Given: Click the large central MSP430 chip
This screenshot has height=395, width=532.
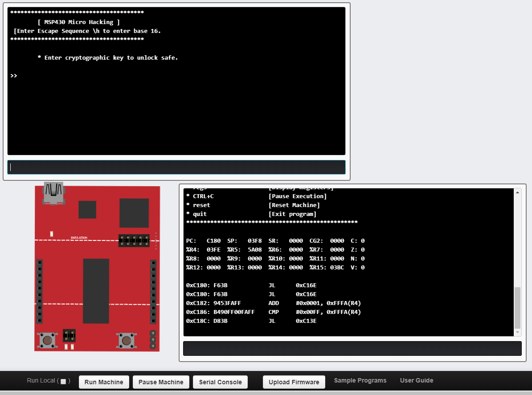Looking at the screenshot, I should coord(96,291).
